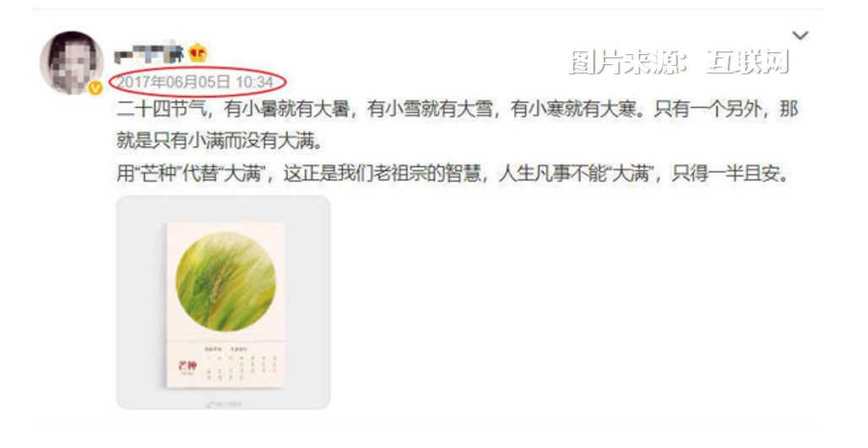Viewport: 868px width, 448px height.
Task: Click the yellow verified V badge
Action: coord(95,89)
